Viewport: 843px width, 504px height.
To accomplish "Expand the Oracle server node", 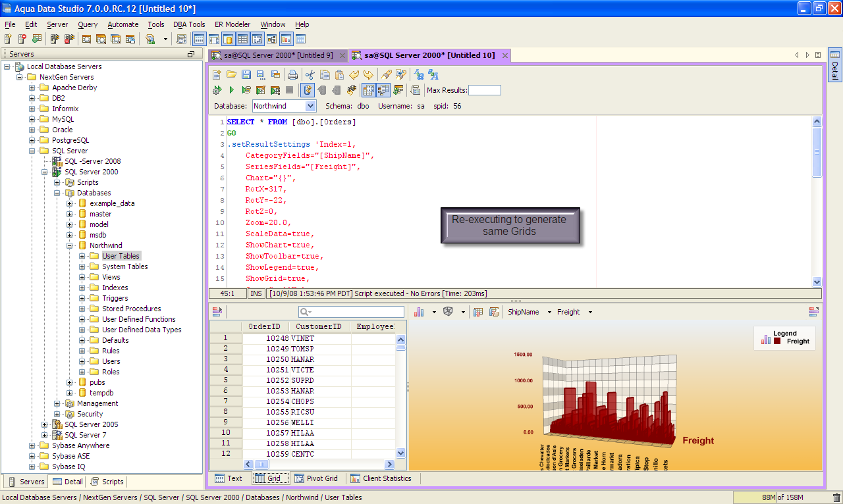I will pos(32,130).
